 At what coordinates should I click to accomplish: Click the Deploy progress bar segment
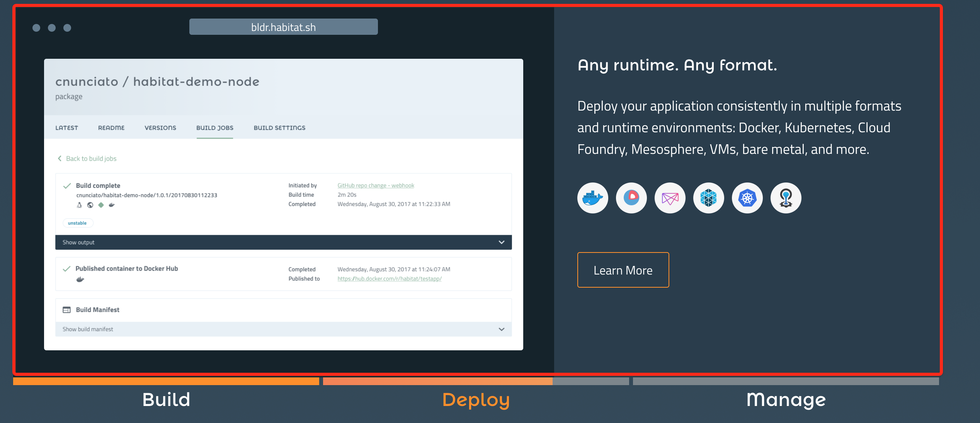(476, 381)
